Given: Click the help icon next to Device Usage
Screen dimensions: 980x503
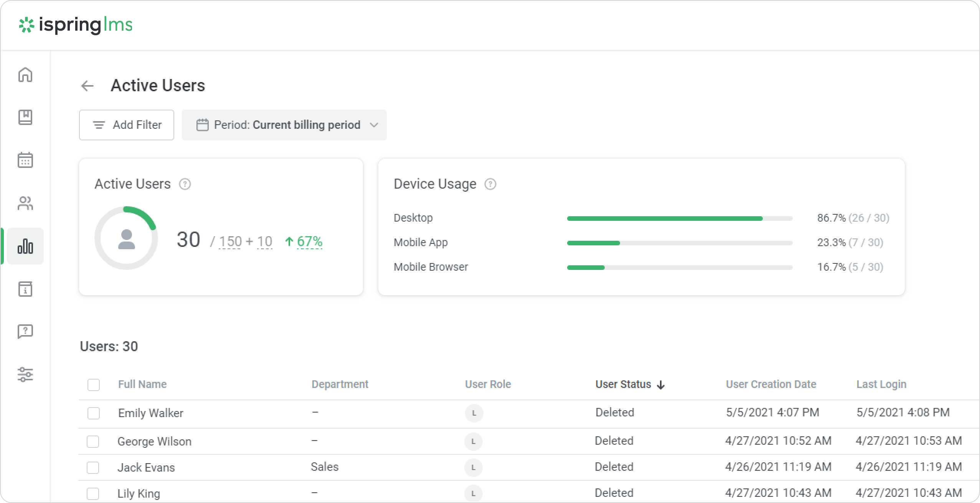Looking at the screenshot, I should pyautogui.click(x=490, y=184).
